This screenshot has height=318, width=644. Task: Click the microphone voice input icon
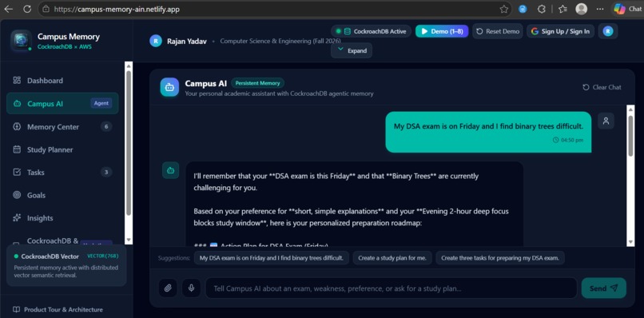(192, 288)
